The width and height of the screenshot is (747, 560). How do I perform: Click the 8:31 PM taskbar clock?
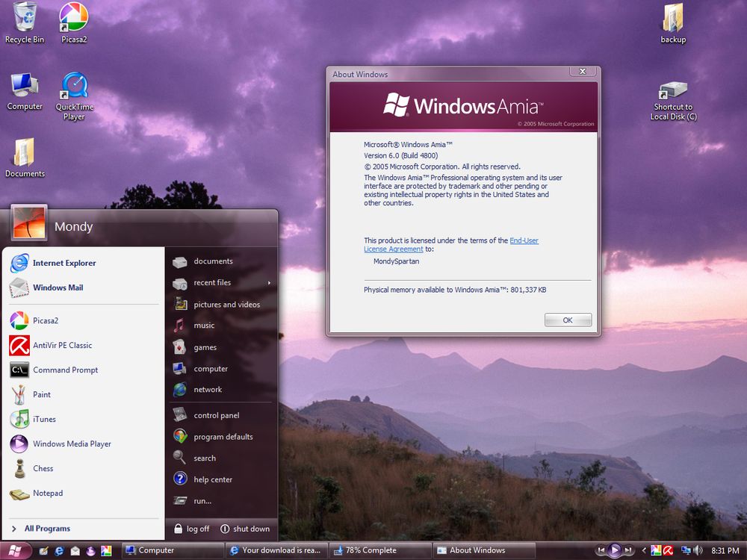[x=725, y=550]
